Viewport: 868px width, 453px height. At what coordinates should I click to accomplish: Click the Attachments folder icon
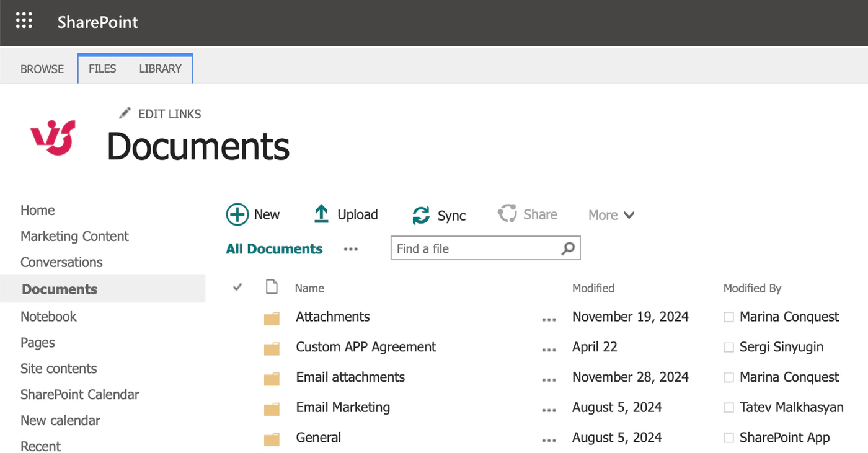point(272,319)
